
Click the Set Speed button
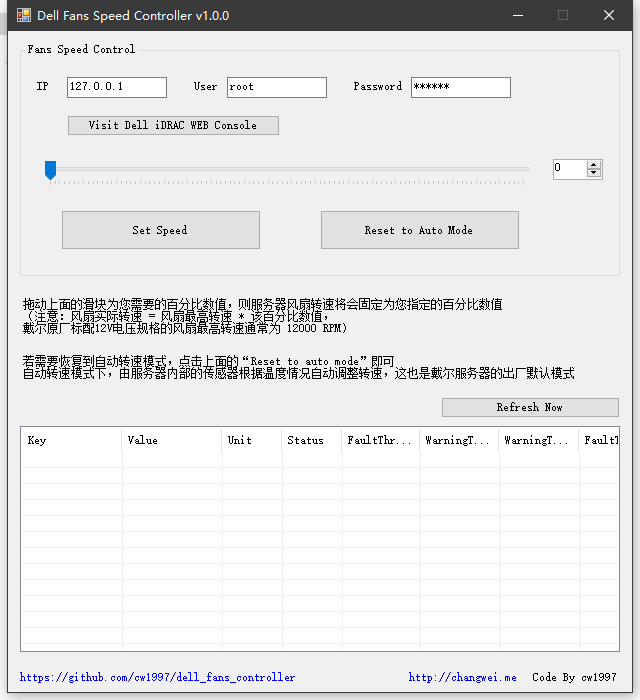pos(161,230)
